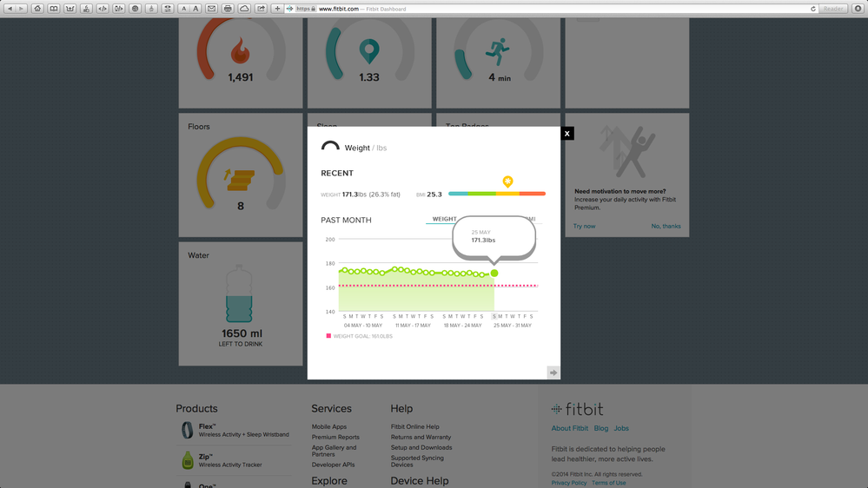Go forward with the browser forward arrow

(22, 9)
